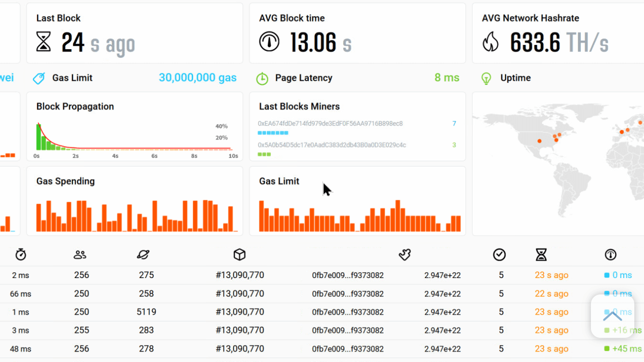Click the flame icon for AVG Network Hashrate

490,42
